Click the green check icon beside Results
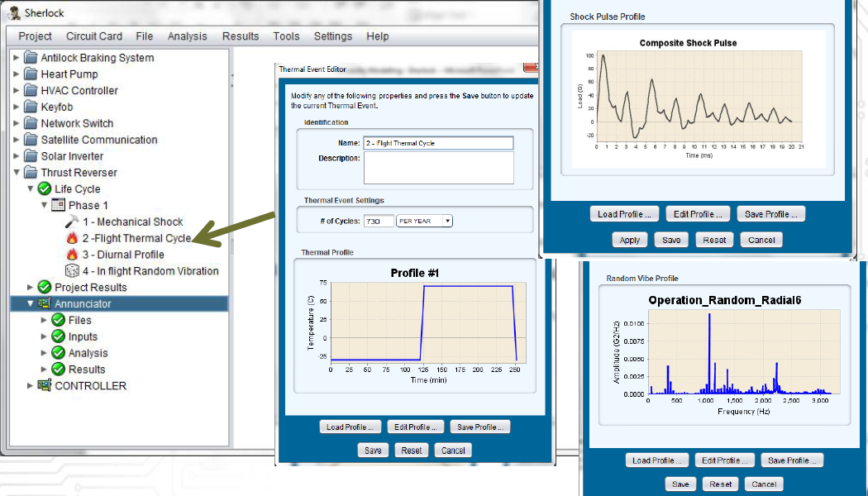 pyautogui.click(x=58, y=369)
